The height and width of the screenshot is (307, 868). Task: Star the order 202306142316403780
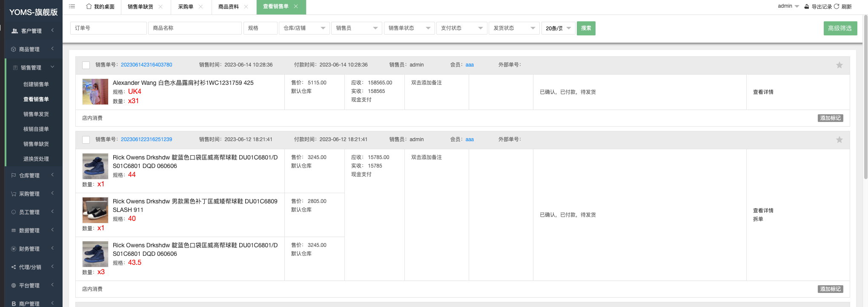[839, 65]
